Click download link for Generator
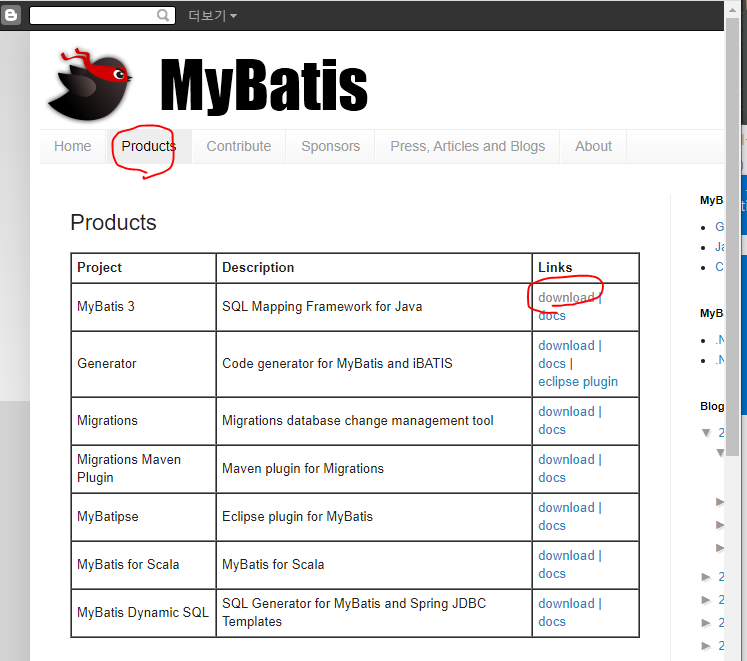The height and width of the screenshot is (661, 747). pyautogui.click(x=566, y=346)
